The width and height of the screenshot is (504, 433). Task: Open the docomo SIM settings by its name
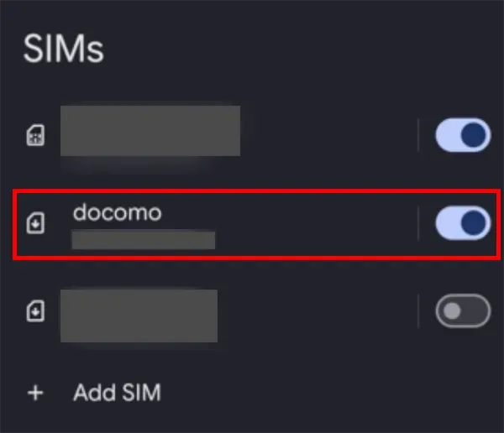[117, 213]
